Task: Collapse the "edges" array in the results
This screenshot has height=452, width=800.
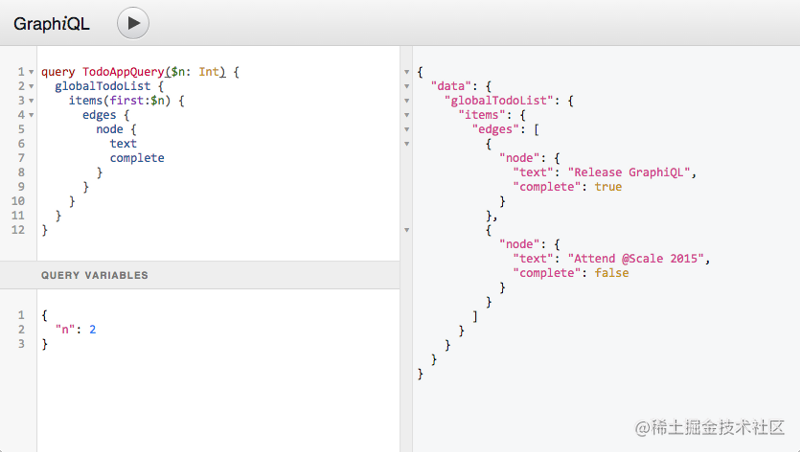Action: [x=407, y=129]
